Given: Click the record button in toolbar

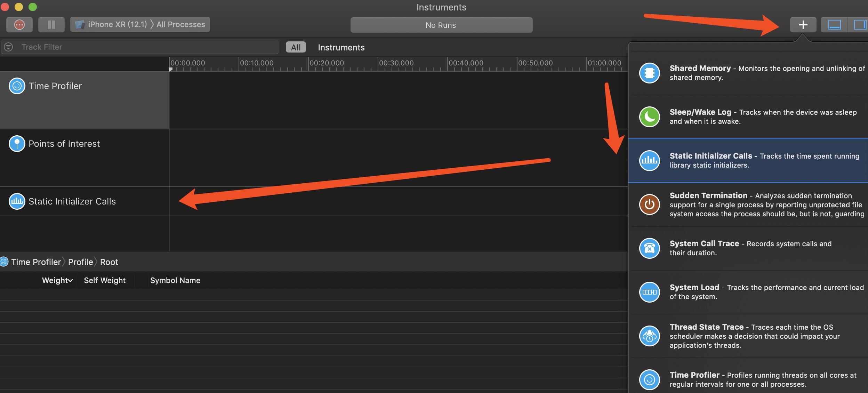Looking at the screenshot, I should (x=19, y=25).
